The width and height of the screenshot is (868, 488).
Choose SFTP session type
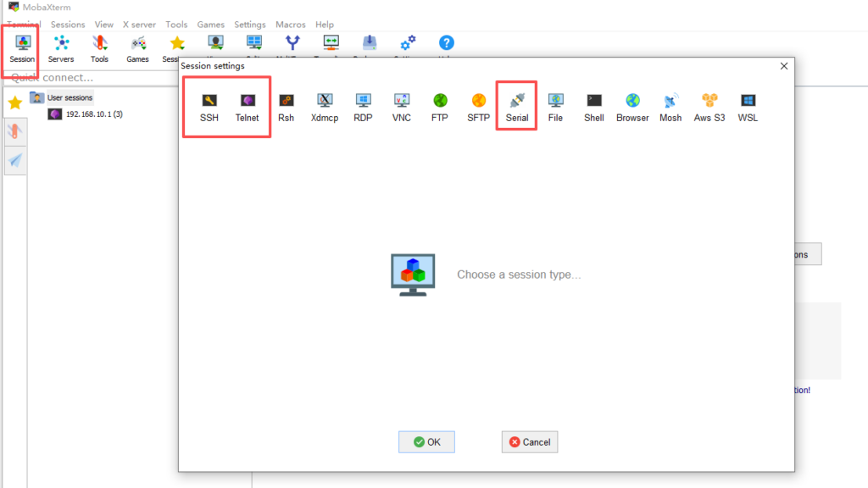tap(478, 108)
